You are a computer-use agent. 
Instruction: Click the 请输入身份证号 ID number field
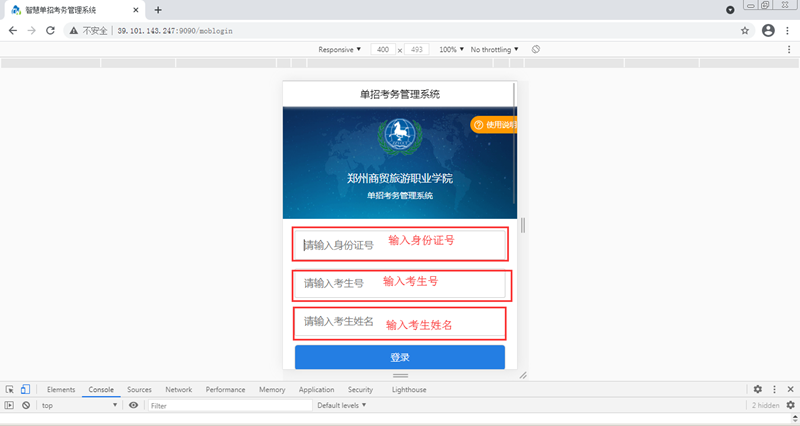pos(400,245)
